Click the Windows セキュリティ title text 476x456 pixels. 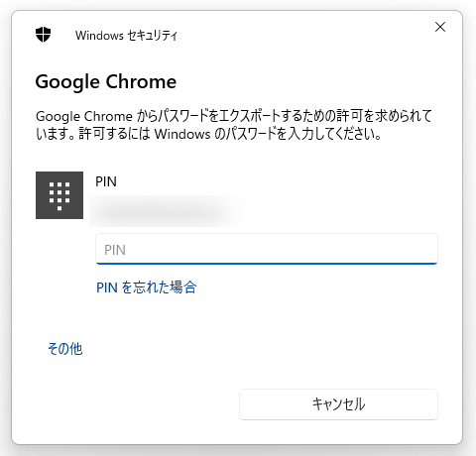click(126, 35)
